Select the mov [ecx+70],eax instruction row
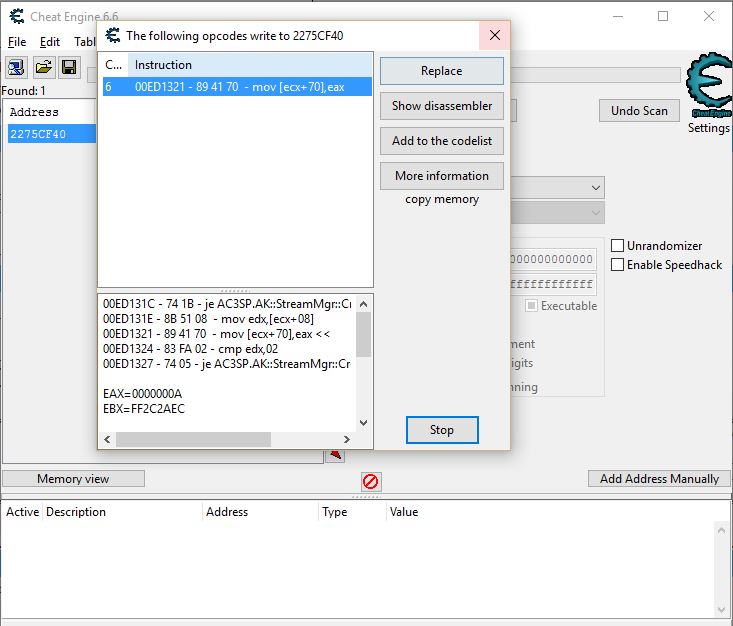 coord(237,87)
